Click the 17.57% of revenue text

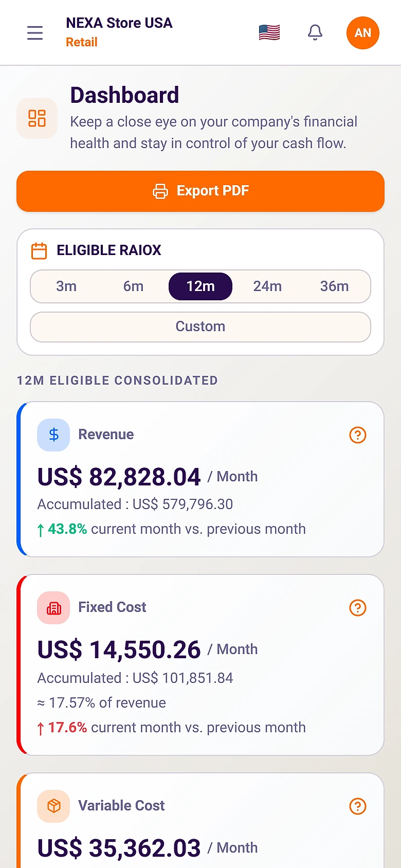point(102,703)
